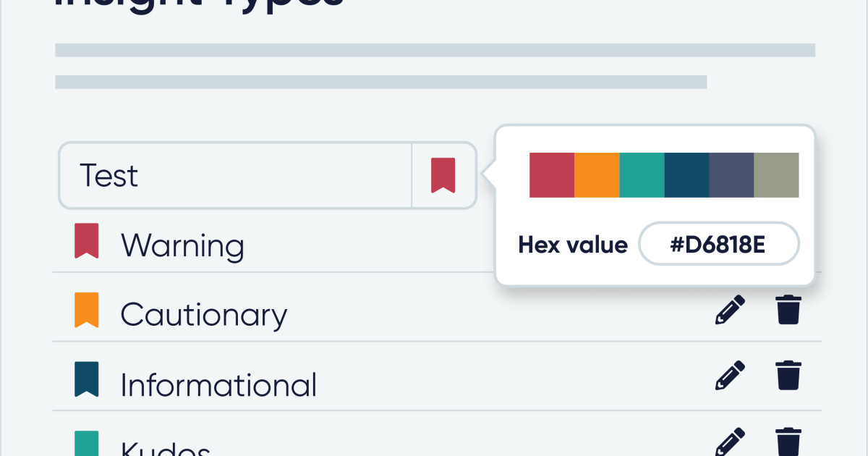Viewport: 868px width, 456px height.
Task: Pick the red color swatch
Action: point(552,175)
